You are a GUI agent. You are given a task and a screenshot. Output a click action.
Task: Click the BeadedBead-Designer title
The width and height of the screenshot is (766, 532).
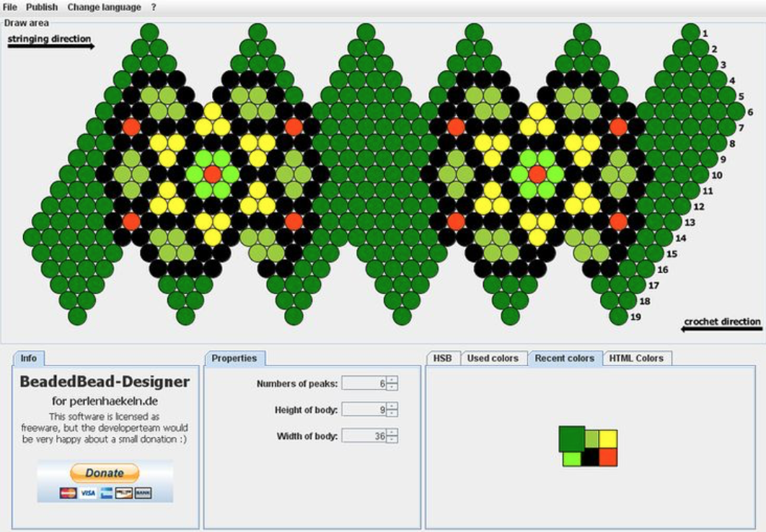click(105, 381)
